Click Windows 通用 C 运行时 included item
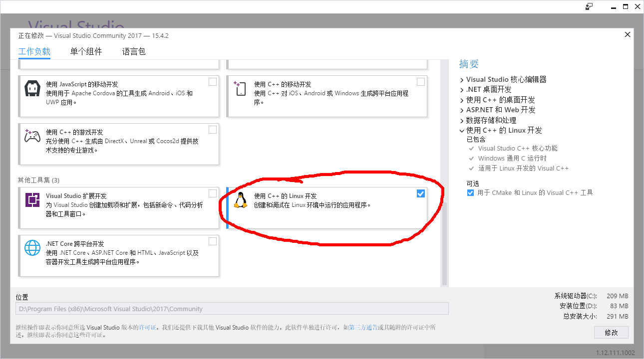 (512, 158)
